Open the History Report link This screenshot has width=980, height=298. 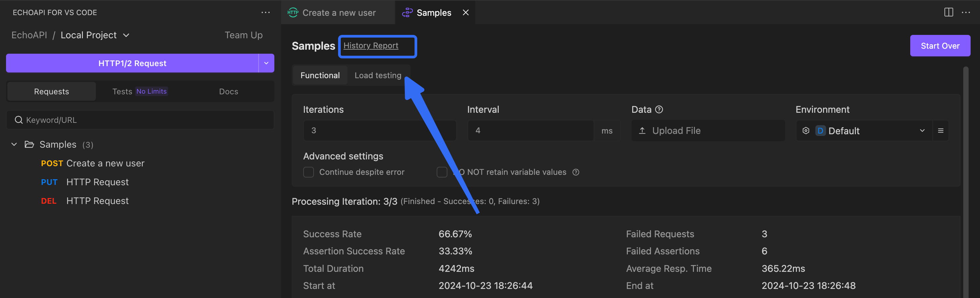tap(371, 46)
